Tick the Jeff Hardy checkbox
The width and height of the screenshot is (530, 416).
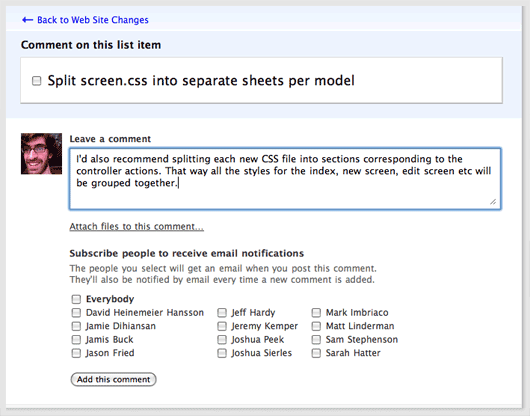click(222, 313)
